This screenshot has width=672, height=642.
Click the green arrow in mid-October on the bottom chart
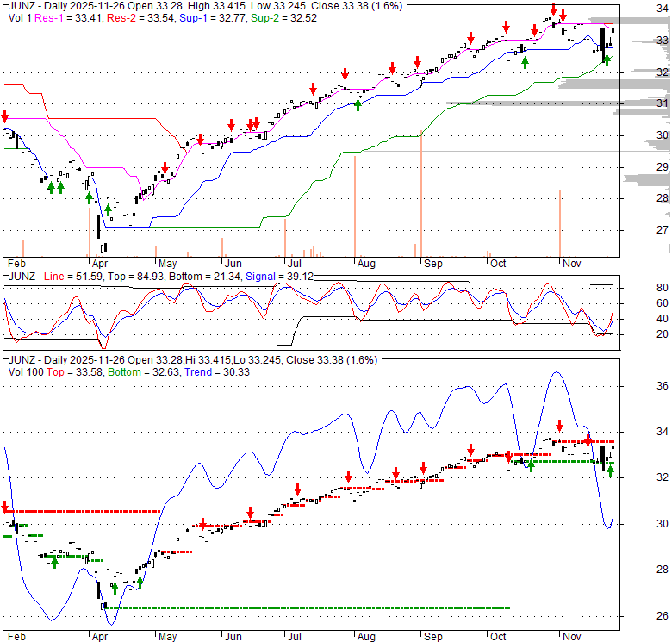[x=531, y=465]
